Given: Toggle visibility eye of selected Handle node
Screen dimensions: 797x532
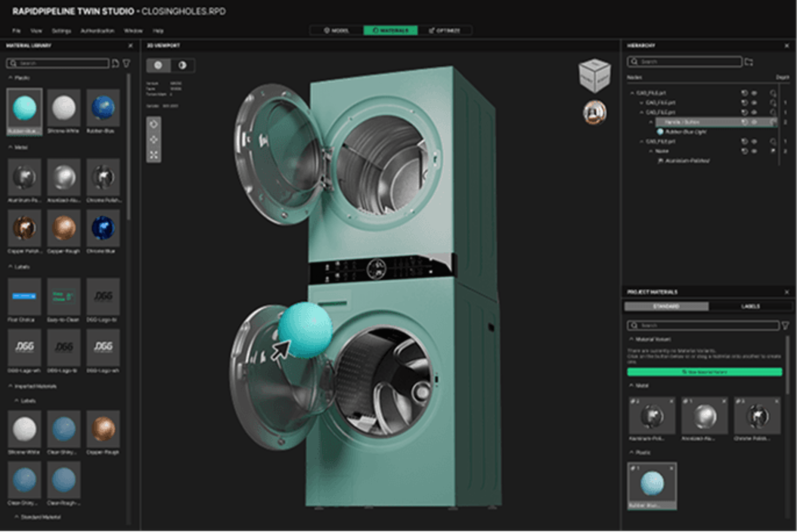Looking at the screenshot, I should click(754, 122).
